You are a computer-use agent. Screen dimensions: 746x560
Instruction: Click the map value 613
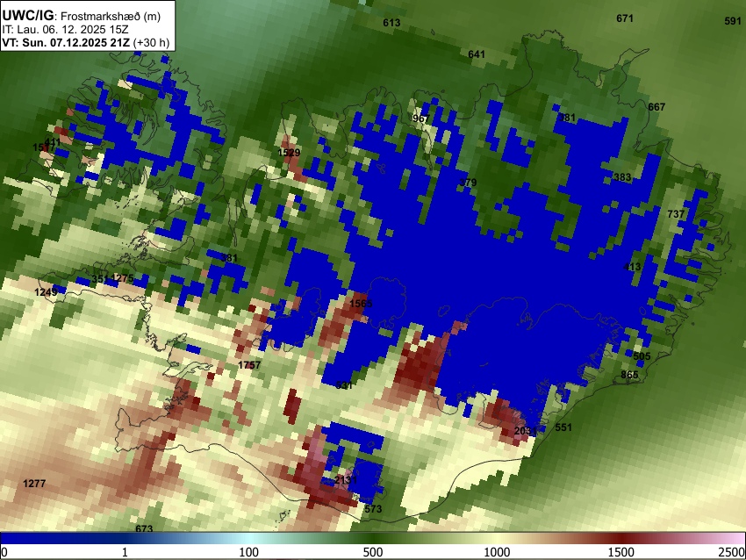[391, 23]
